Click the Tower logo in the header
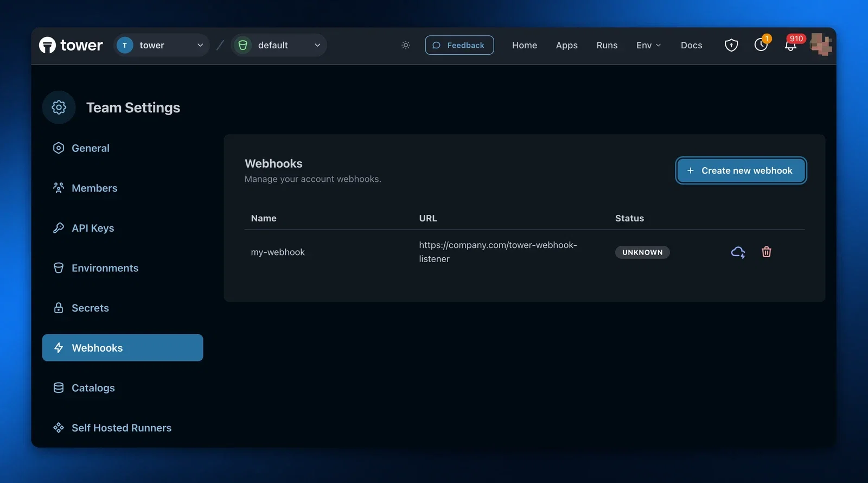 pyautogui.click(x=71, y=45)
